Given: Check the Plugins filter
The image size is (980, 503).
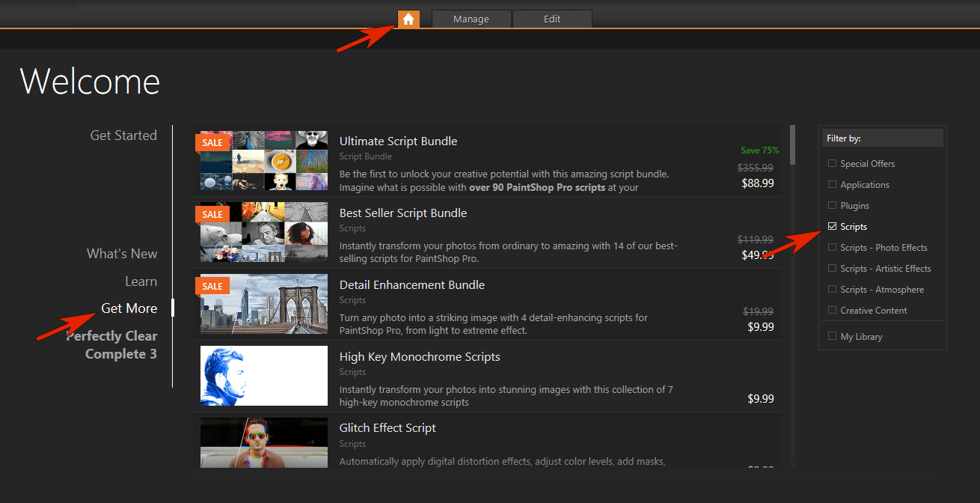Looking at the screenshot, I should (x=833, y=205).
